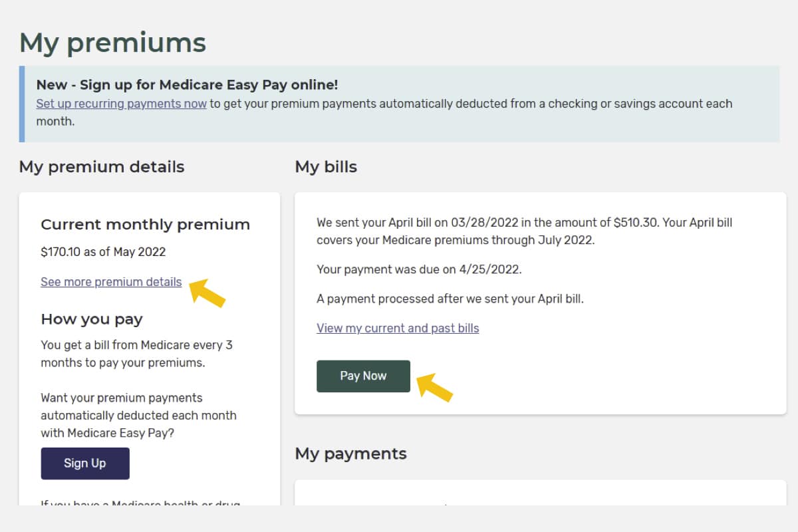
Task: Click the My premiums page heading
Action: coord(112,42)
